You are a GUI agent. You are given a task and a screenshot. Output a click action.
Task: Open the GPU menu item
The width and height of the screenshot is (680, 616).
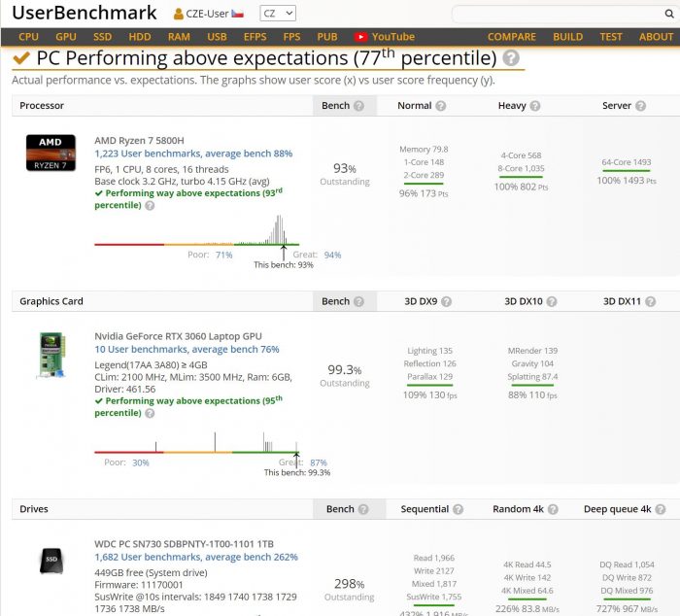(x=66, y=37)
